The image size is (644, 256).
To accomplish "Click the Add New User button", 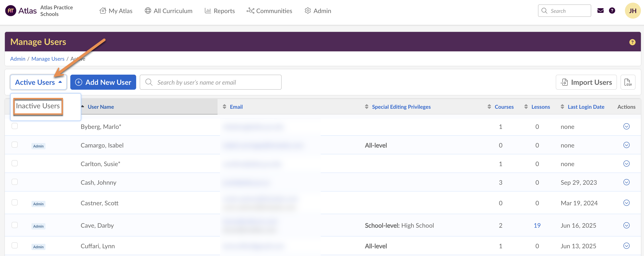I will click(103, 82).
